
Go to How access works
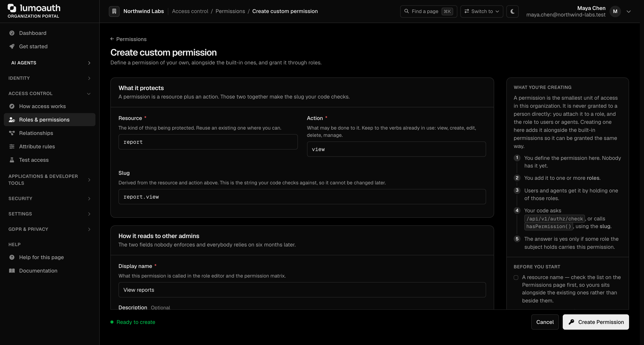pos(49,106)
